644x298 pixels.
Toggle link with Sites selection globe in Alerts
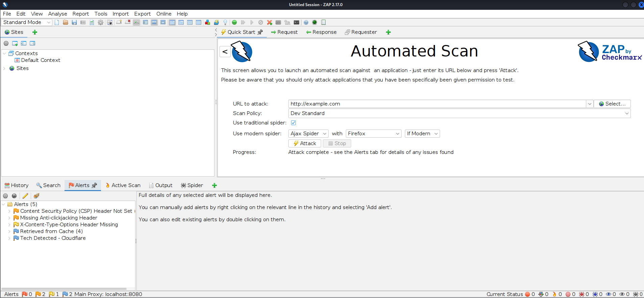pos(14,196)
